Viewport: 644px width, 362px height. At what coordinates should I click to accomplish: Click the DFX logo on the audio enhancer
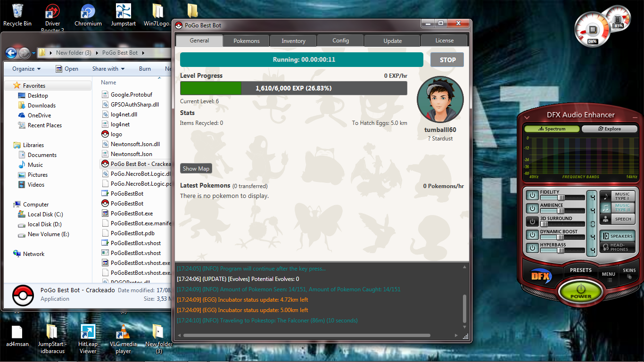tap(541, 276)
